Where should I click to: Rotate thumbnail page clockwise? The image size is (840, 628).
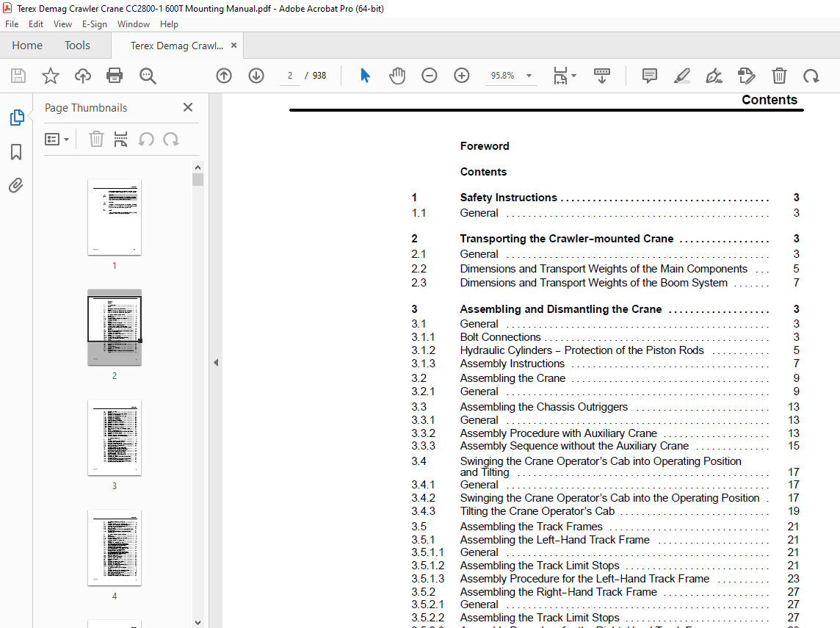coord(171,140)
